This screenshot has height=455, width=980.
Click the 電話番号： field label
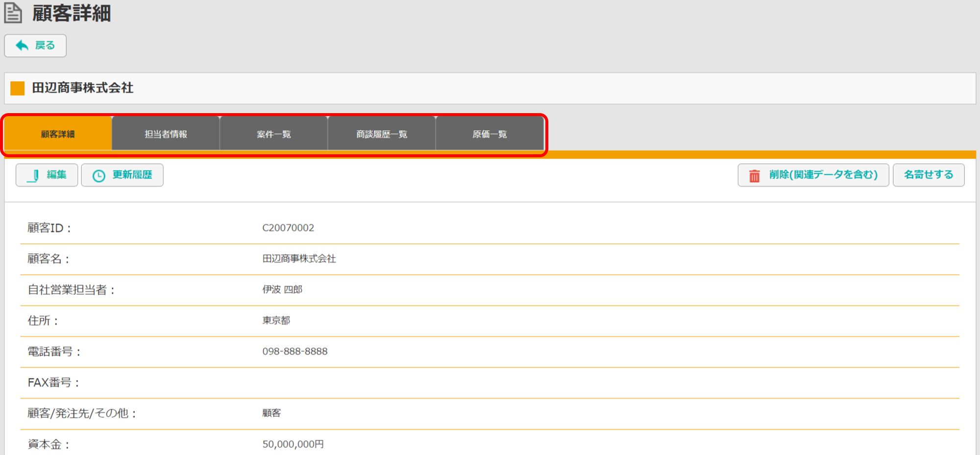click(54, 352)
